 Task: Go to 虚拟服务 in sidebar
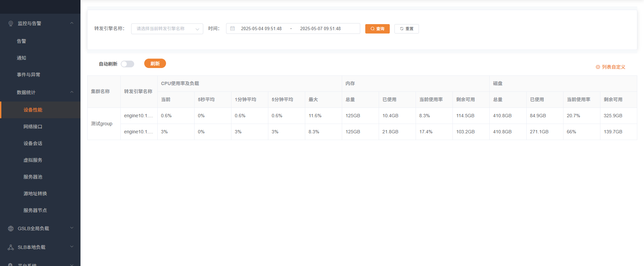[x=33, y=160]
